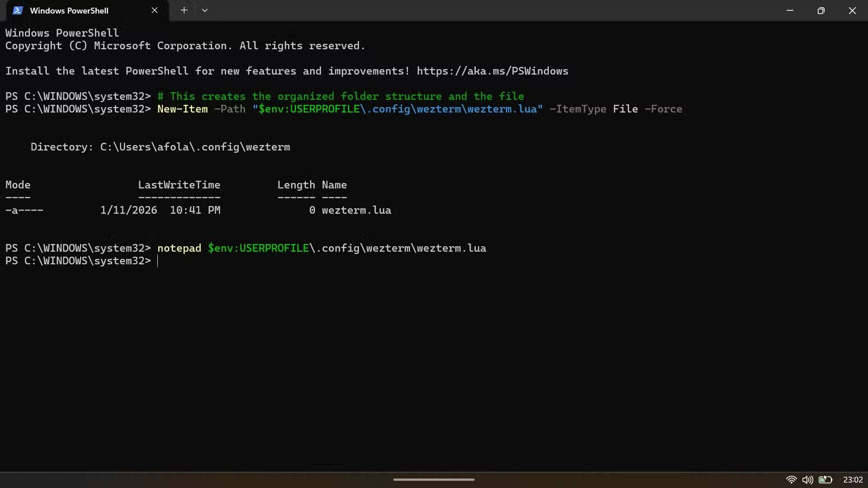Viewport: 868px width, 488px height.
Task: Close the Windows PowerShell tab
Action: pos(155,10)
